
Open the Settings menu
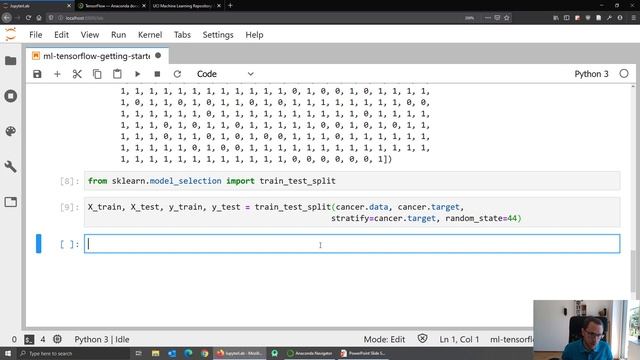[218, 35]
